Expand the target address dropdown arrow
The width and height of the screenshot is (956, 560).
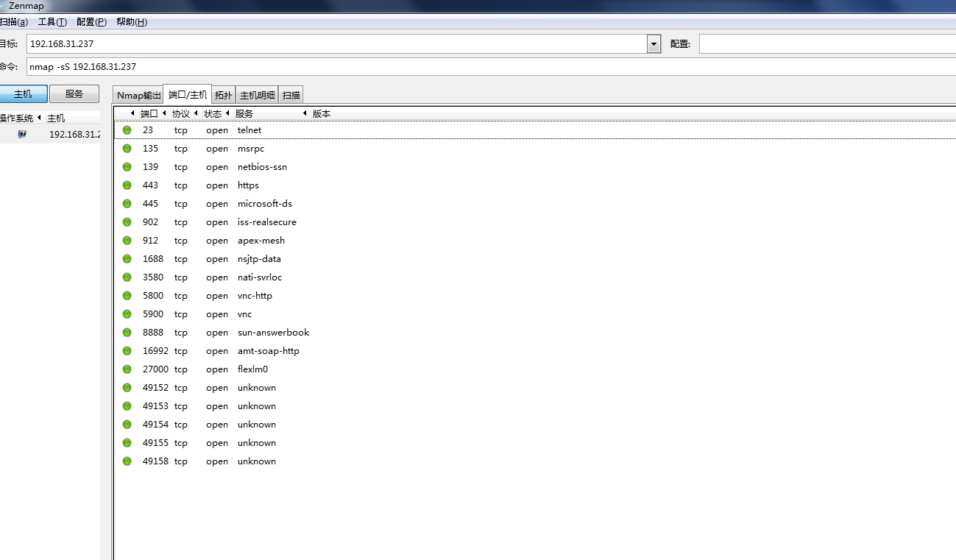[654, 44]
